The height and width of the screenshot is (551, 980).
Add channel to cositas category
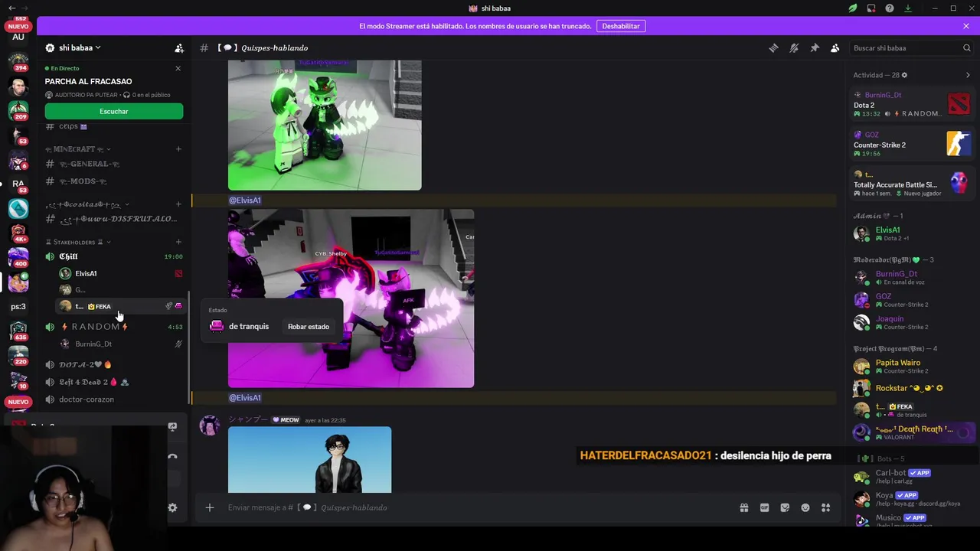[x=178, y=204]
